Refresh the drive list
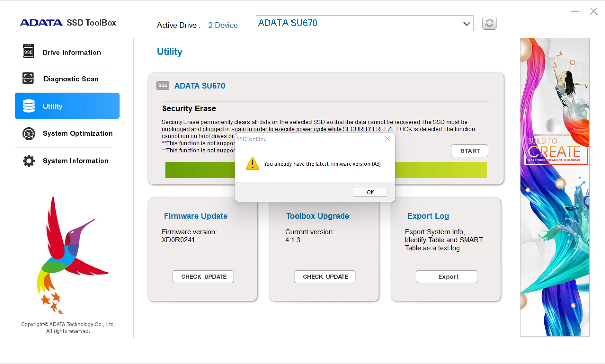This screenshot has width=605, height=364. [x=489, y=23]
